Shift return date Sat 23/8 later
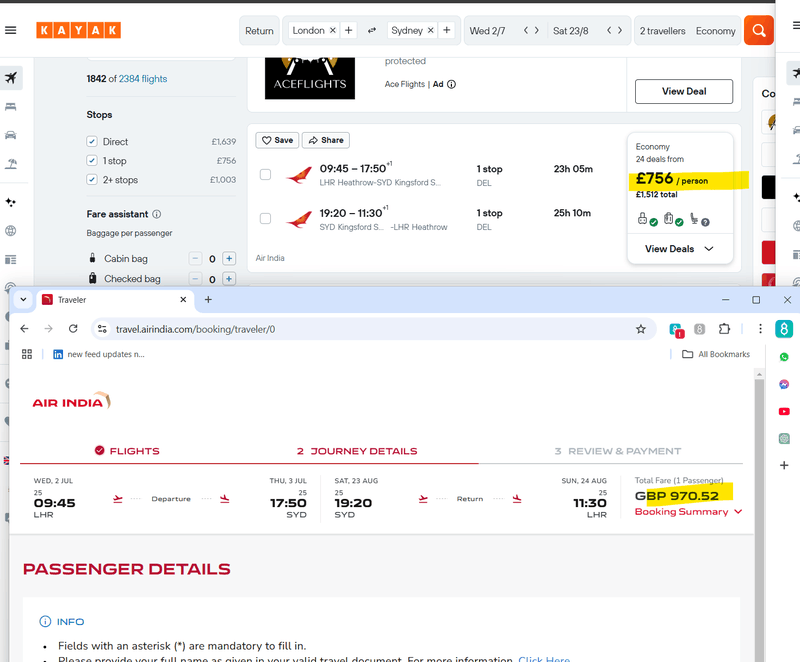The image size is (800, 662). pos(620,31)
